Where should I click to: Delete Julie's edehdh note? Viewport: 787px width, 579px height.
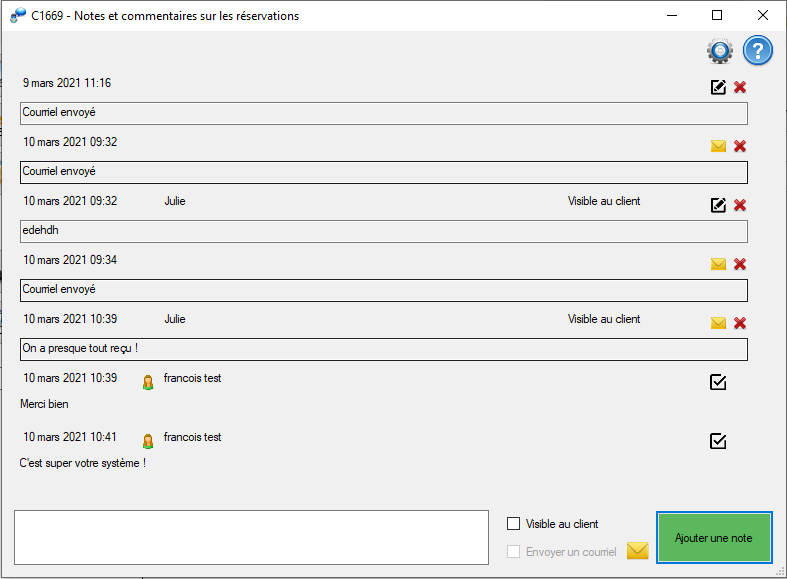740,205
